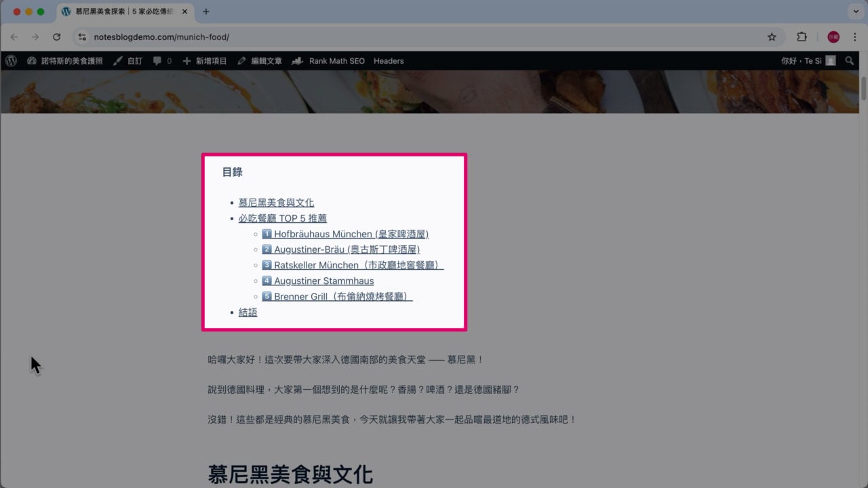Screen dimensions: 868x488
Task: Open the Chrome three-dot menu
Action: (x=854, y=37)
